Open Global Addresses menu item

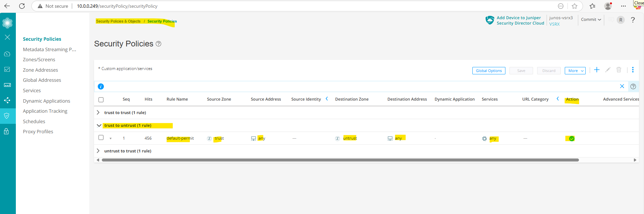click(42, 80)
